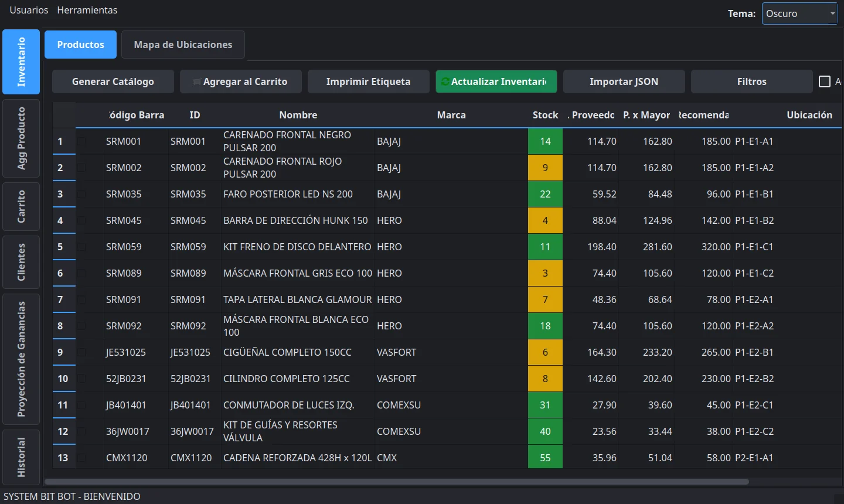Mark checkbox of KIT FRENO DE DISCO DELANTERO
This screenshot has width=844, height=504.
(x=81, y=247)
